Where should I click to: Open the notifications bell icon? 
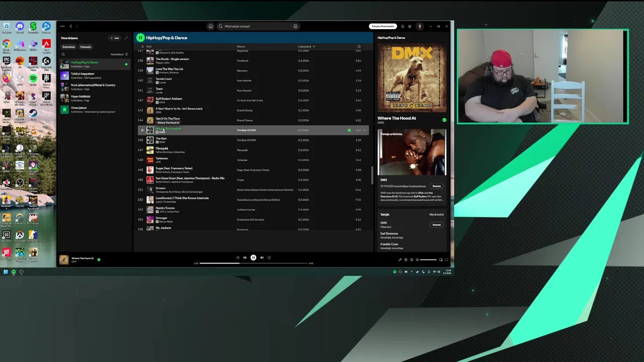403,26
